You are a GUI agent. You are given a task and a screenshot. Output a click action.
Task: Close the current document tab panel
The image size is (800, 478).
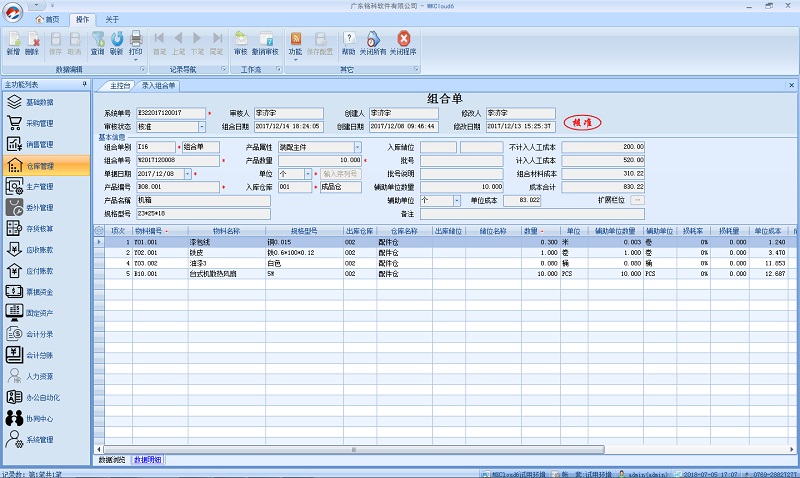(x=791, y=85)
